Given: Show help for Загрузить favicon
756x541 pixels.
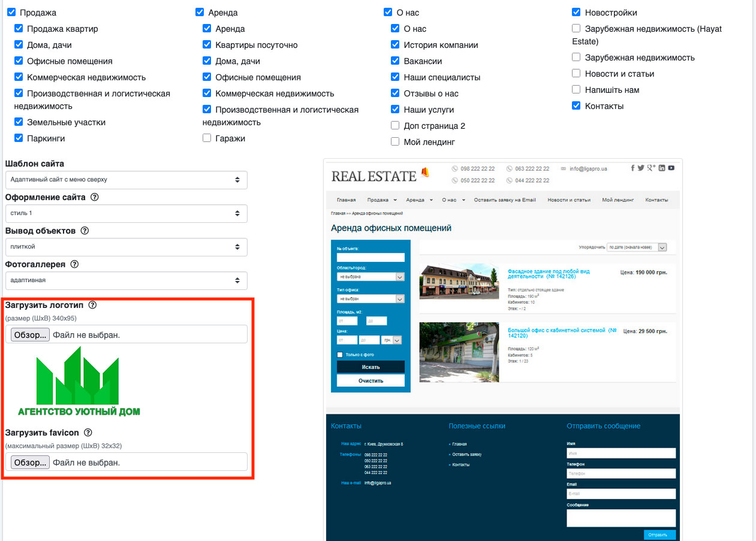Looking at the screenshot, I should tap(88, 433).
